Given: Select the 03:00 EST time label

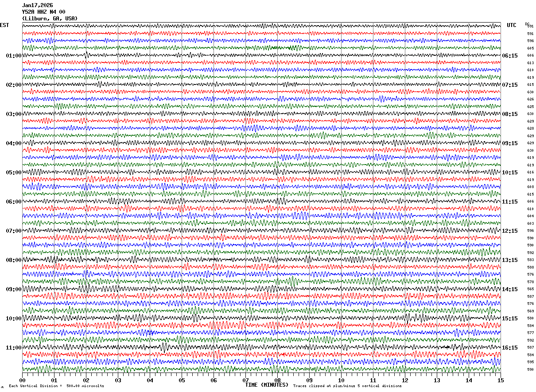Looking at the screenshot, I should pos(14,114).
